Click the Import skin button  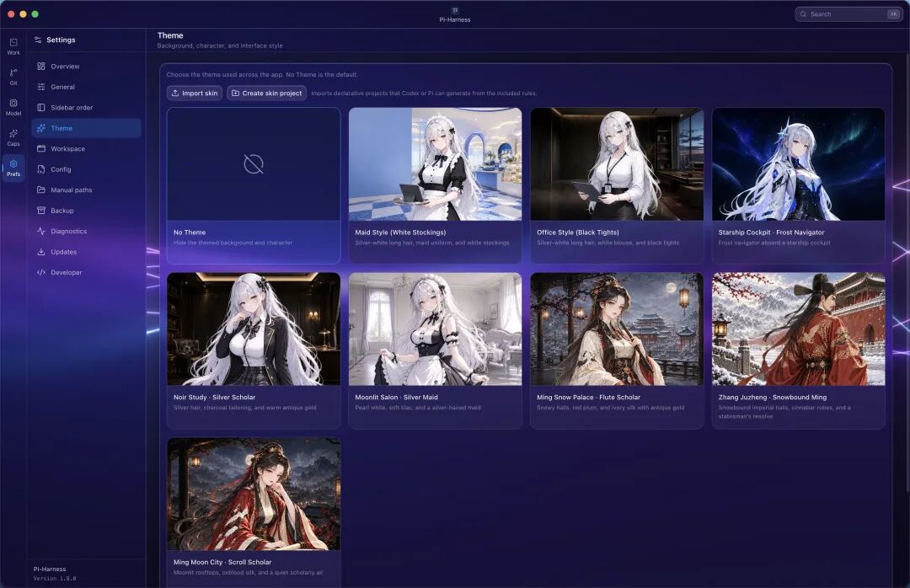pos(195,93)
